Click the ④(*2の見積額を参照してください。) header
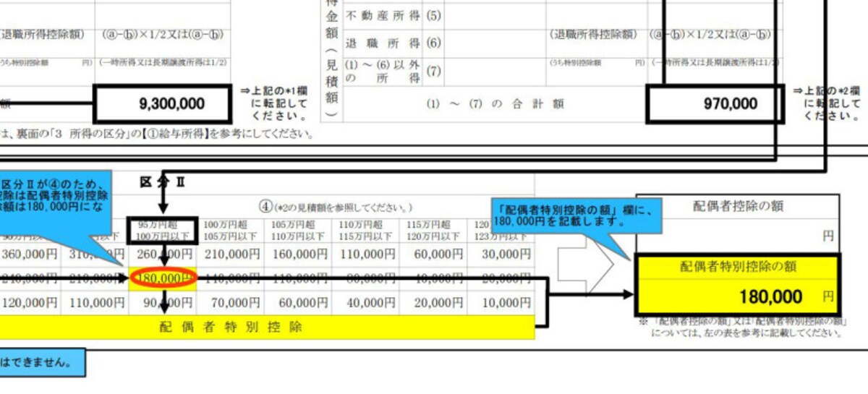The height and width of the screenshot is (394, 868). click(x=336, y=206)
